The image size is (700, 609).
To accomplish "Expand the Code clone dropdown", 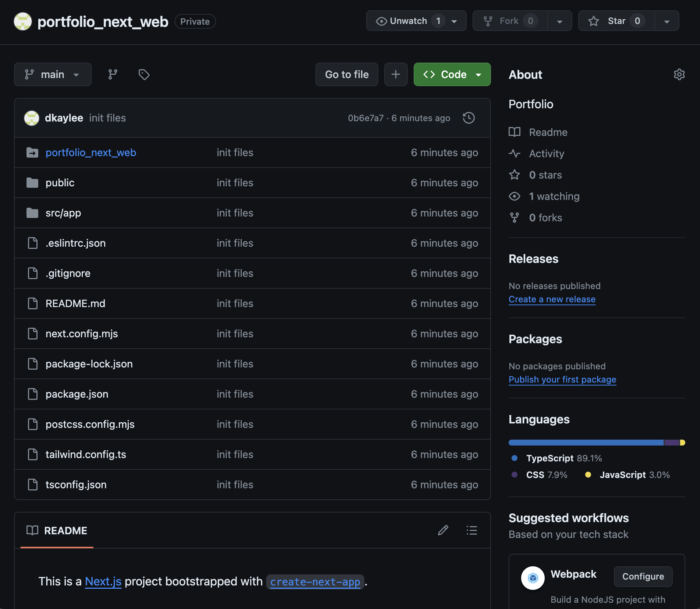I will 452,74.
